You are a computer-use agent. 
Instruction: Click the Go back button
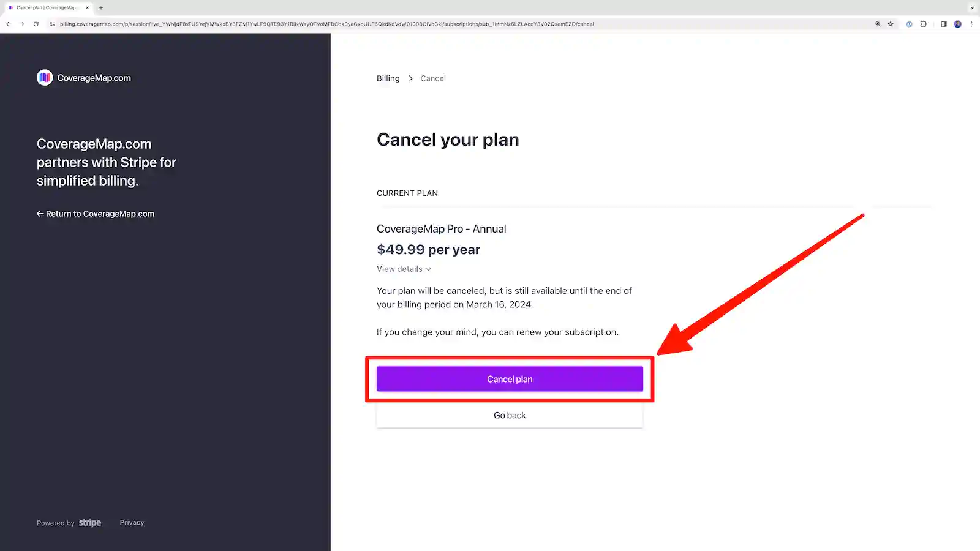(509, 415)
